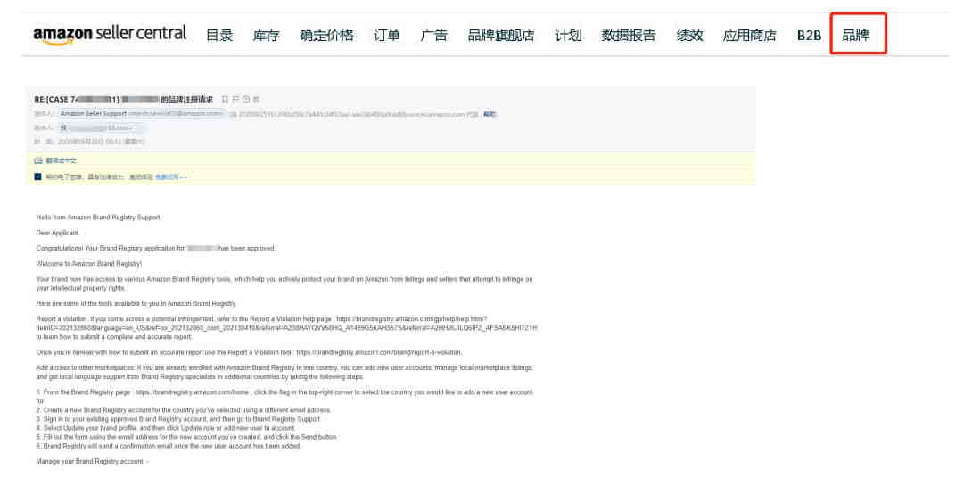
Task: Open the 广告 menu
Action: click(433, 36)
